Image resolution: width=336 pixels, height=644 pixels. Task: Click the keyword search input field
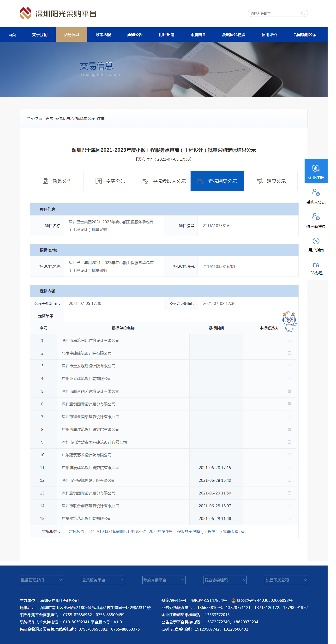pyautogui.click(x=275, y=13)
